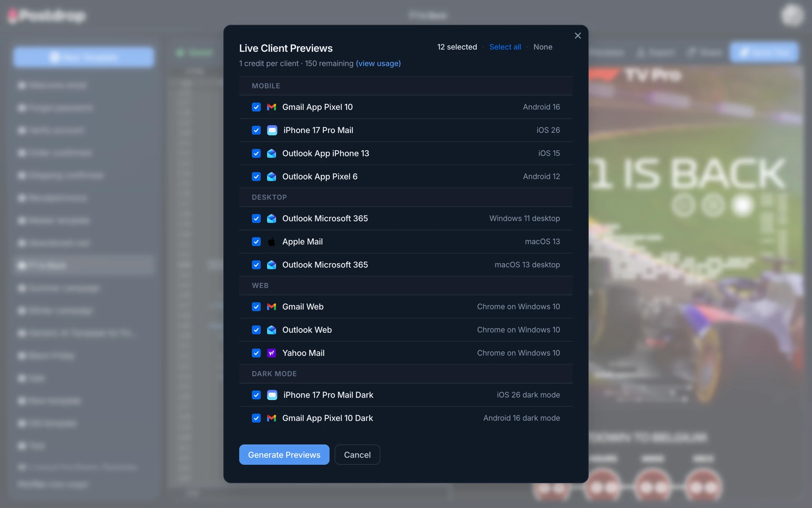Click the Gmail icon beside Gmail Web
Screen dimensions: 812x508
(272, 307)
